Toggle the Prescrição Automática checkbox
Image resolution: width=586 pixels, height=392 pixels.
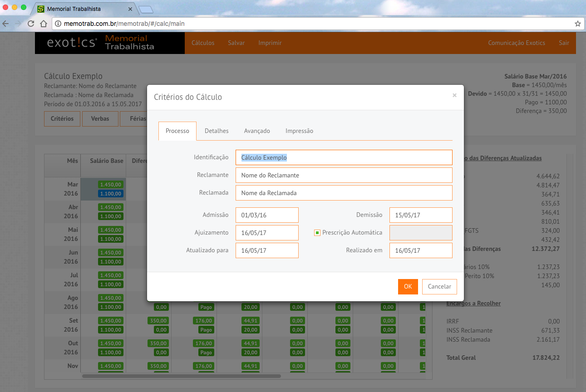click(317, 233)
